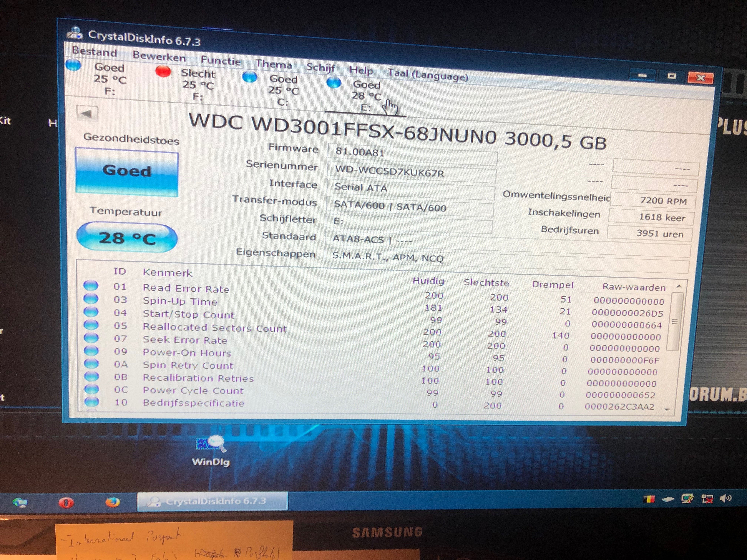Screen dimensions: 747x560
Task: Maximize the CrystalDiskInfo window
Action: point(671,76)
